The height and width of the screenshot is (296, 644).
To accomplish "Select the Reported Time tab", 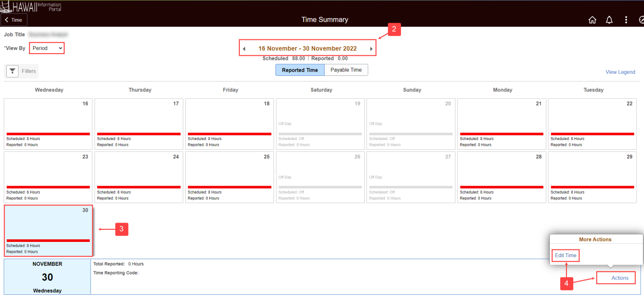I will 300,70.
